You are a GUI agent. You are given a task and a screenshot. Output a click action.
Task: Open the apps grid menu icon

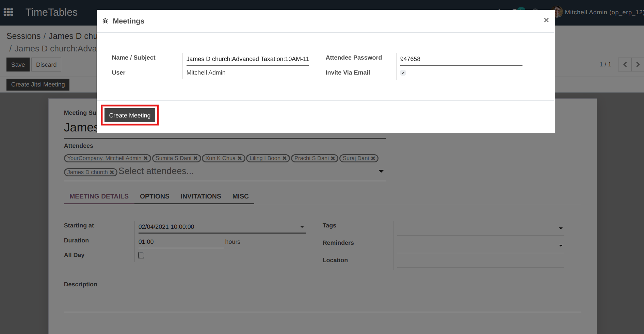pos(8,12)
